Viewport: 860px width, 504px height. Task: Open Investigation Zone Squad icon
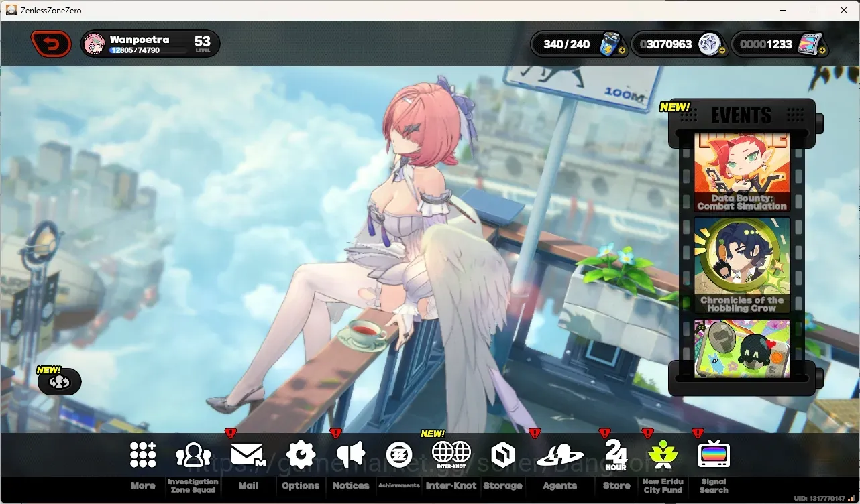pos(193,455)
